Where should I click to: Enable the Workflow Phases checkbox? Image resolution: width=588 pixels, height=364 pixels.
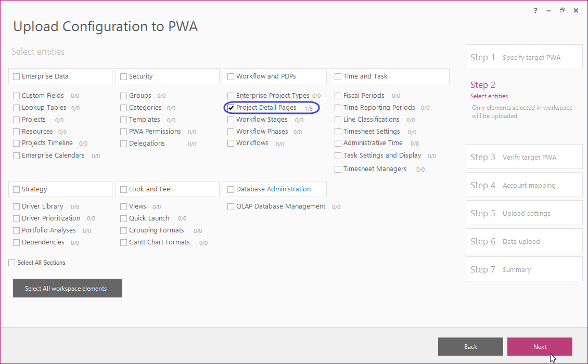tap(231, 132)
